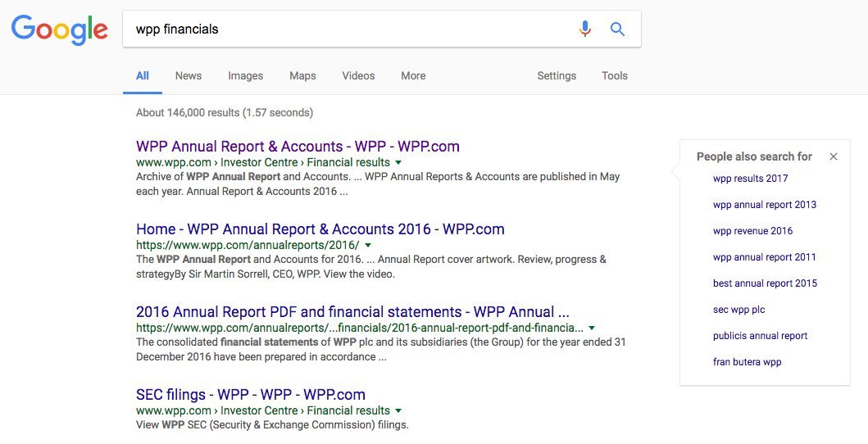Click the 'Archive of WPP Annual Report' snippet
868x444 pixels.
[378, 184]
